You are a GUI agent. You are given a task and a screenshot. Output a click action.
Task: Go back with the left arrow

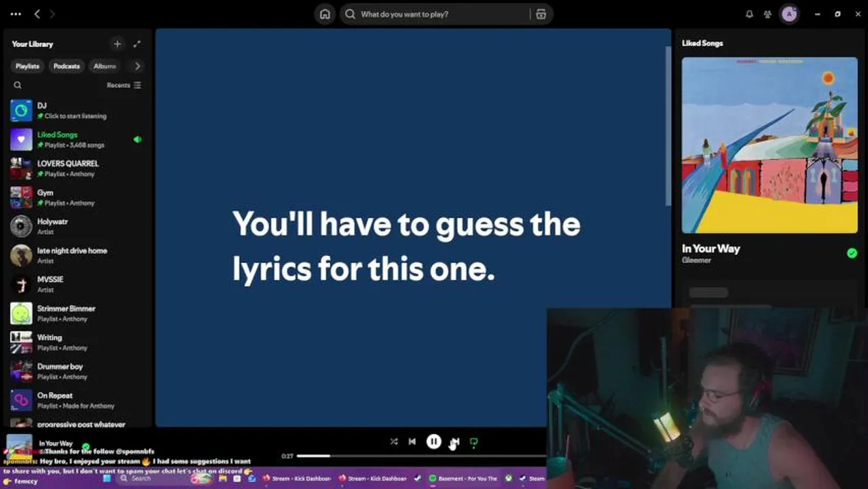tap(37, 14)
